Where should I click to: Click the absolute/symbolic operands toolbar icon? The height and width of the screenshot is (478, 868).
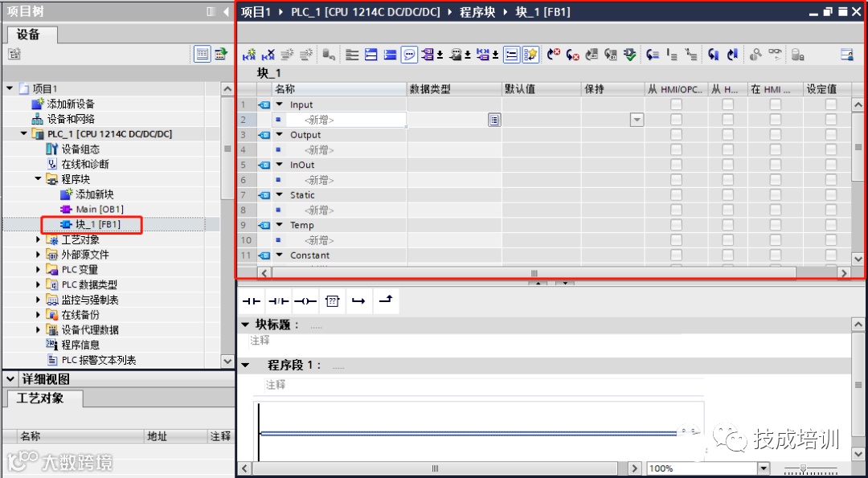(428, 54)
